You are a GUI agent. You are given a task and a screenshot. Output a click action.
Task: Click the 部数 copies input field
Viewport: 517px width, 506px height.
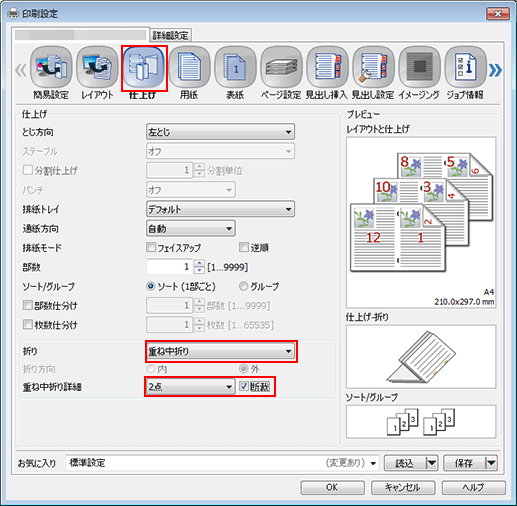pos(170,267)
